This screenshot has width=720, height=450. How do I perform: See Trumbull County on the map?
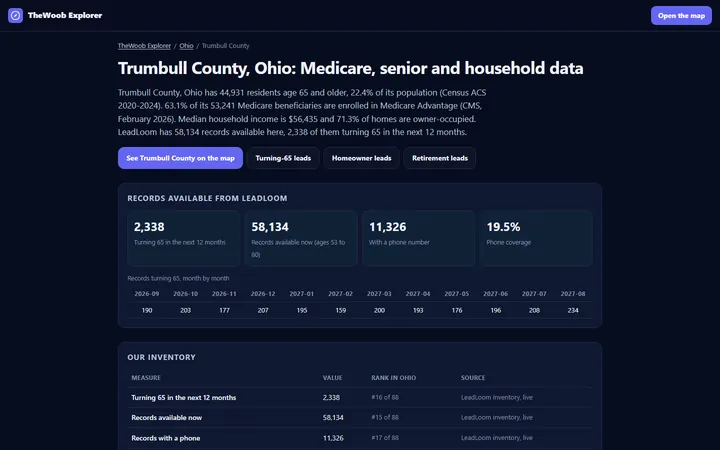(180, 158)
